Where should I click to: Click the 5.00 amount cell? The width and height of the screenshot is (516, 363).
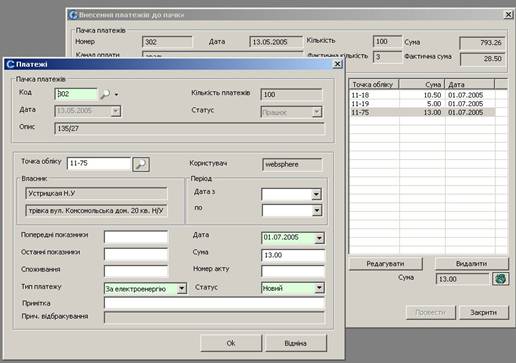point(422,104)
